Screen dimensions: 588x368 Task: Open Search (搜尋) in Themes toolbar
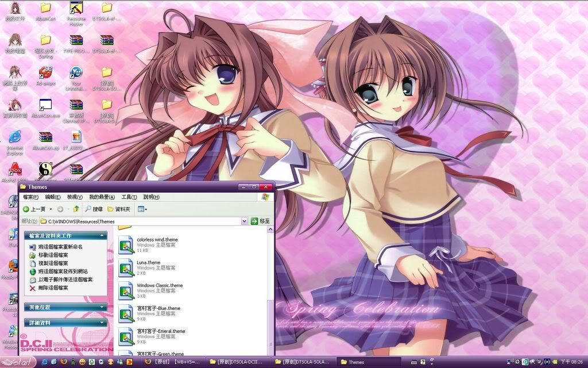tap(94, 209)
